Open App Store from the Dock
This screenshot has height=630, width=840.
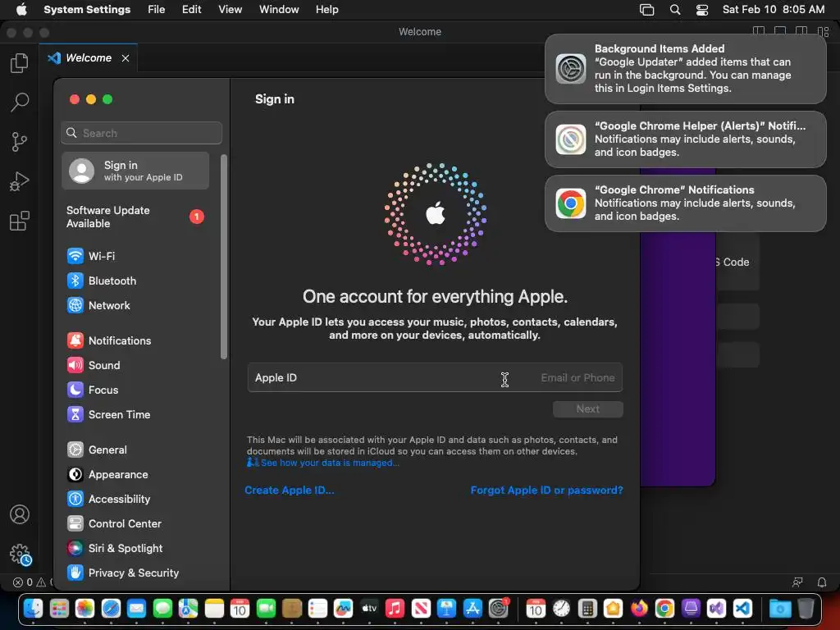pyautogui.click(x=472, y=609)
